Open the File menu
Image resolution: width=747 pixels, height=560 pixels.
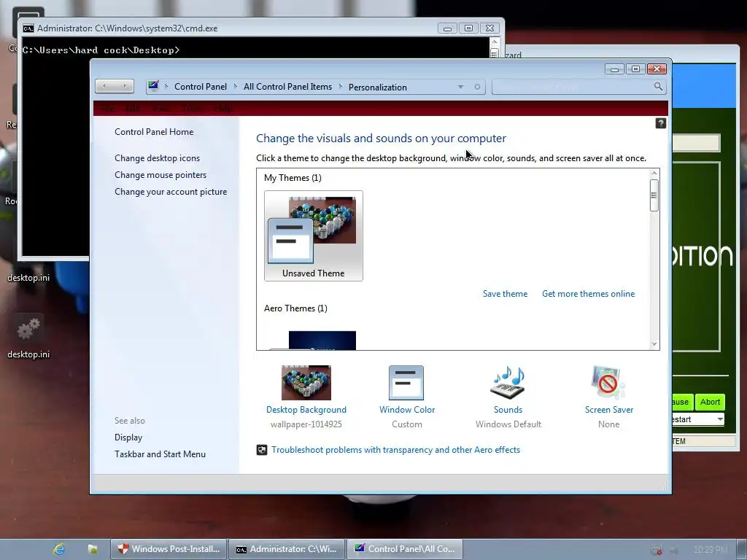click(x=108, y=109)
